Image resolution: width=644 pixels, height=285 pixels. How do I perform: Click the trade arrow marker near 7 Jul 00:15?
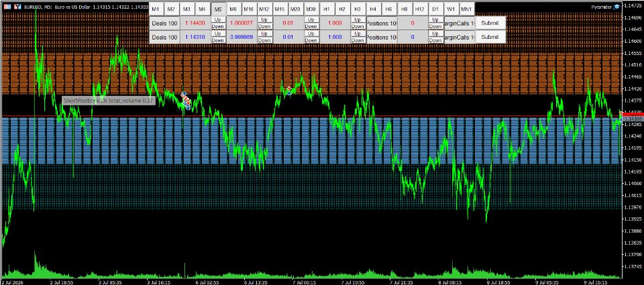pyautogui.click(x=289, y=91)
